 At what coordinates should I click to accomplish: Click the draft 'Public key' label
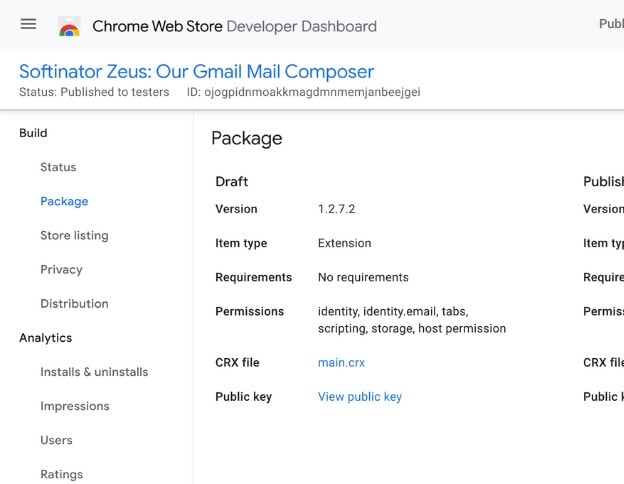244,397
